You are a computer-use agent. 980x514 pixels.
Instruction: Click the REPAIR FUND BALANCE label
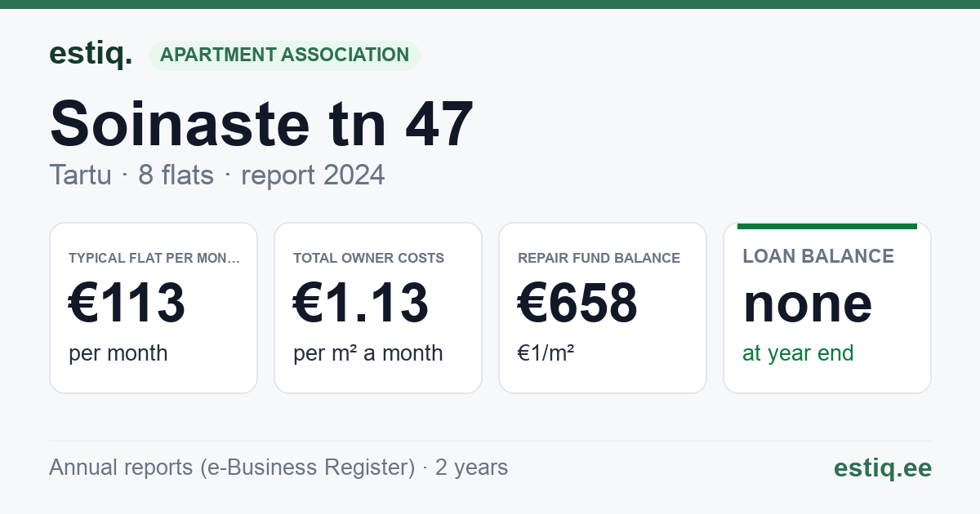pos(599,258)
